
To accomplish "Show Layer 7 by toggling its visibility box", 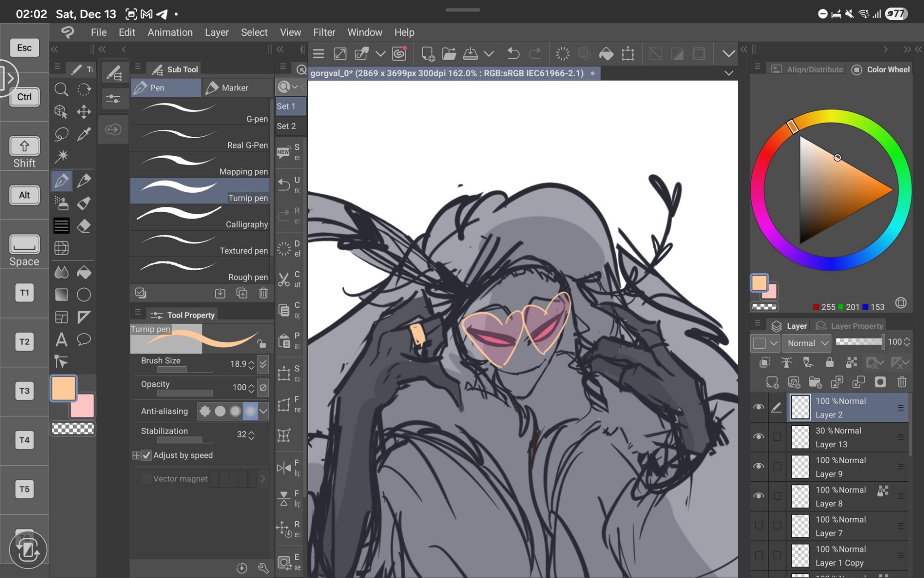I will click(758, 526).
